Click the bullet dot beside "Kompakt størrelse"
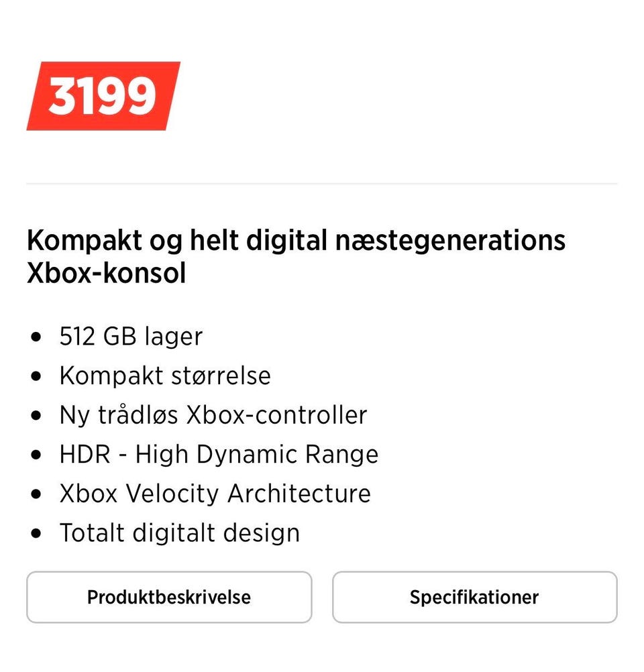The height and width of the screenshot is (672, 644). pos(36,376)
